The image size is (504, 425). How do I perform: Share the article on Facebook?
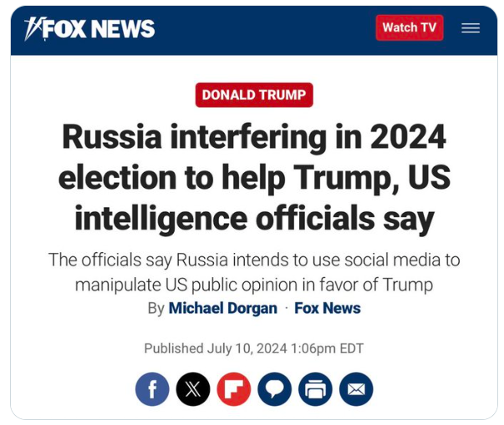(x=152, y=389)
